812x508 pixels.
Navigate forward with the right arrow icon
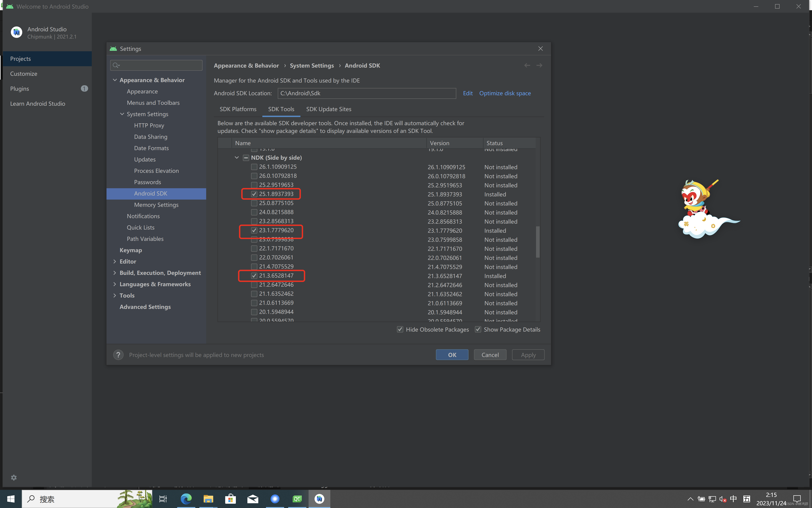click(x=539, y=65)
